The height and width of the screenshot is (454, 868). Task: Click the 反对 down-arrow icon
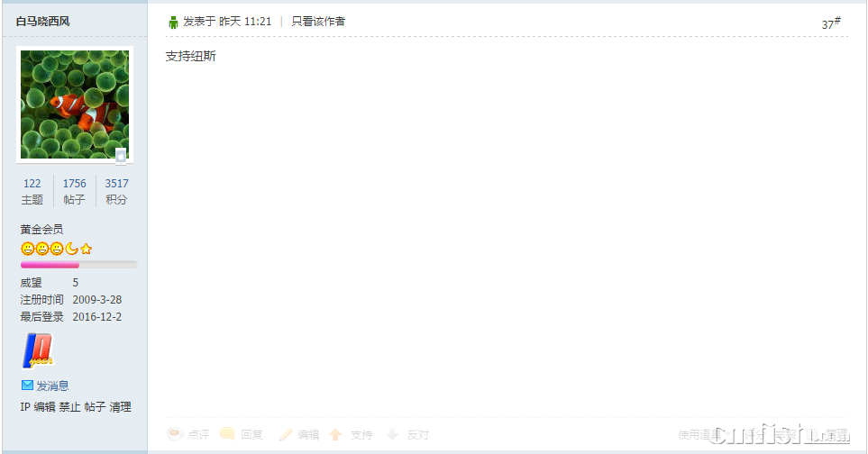(x=392, y=435)
